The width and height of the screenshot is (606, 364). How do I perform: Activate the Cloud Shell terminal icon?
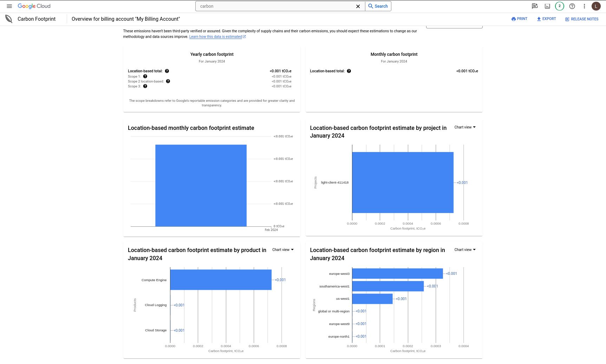pyautogui.click(x=547, y=6)
